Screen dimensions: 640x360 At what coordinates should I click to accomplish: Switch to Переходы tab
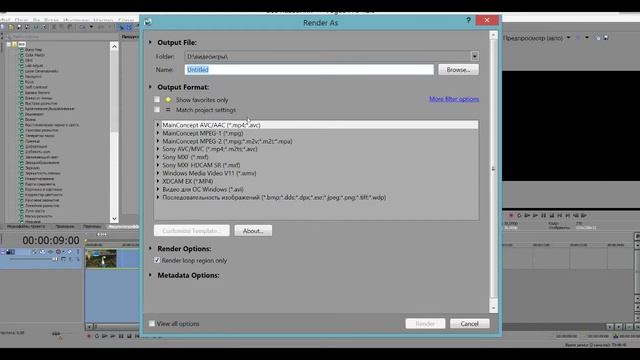pos(92,226)
